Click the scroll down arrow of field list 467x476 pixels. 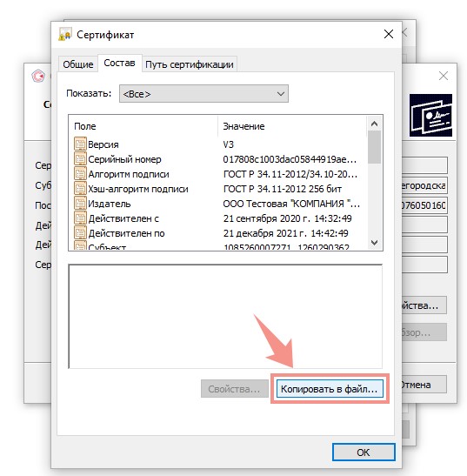(x=375, y=242)
